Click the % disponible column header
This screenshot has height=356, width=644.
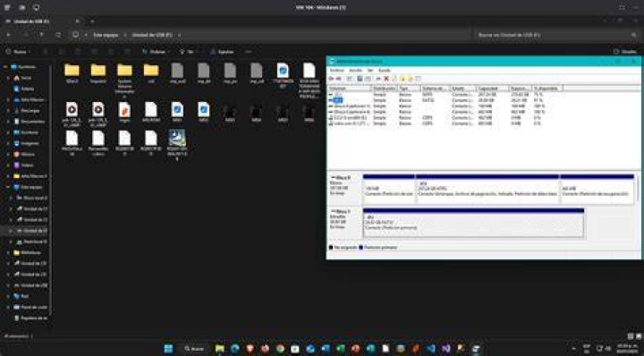pyautogui.click(x=547, y=89)
